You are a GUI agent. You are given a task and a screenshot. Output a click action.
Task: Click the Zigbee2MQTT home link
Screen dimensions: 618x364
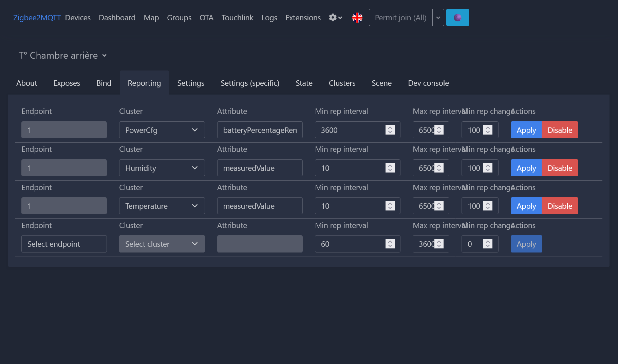[x=37, y=18]
